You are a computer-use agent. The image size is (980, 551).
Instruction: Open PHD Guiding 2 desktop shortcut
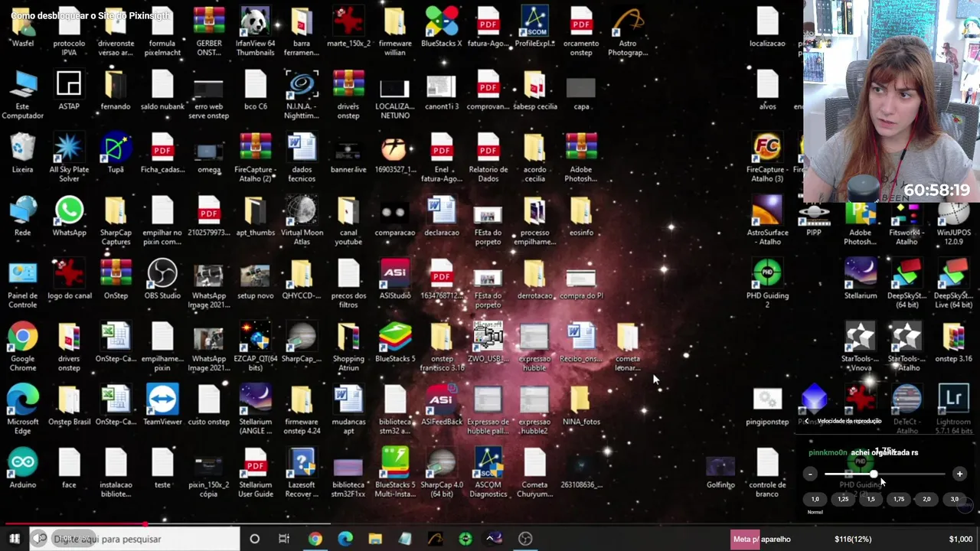[767, 284]
